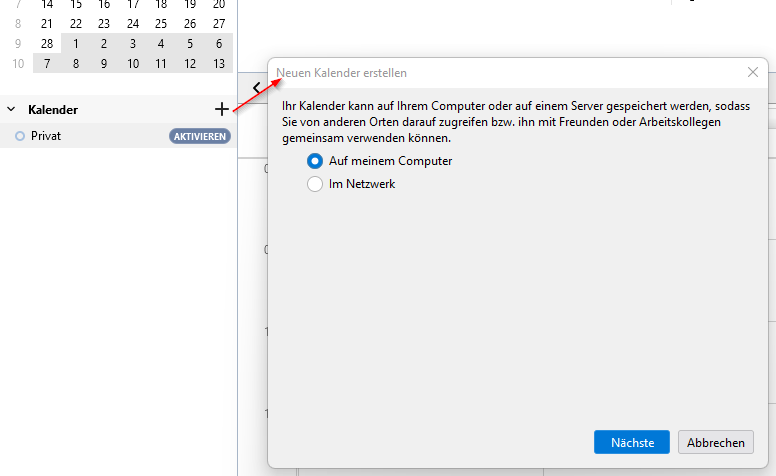Pick day 13 in mini calendar
The height and width of the screenshot is (476, 776).
(219, 64)
